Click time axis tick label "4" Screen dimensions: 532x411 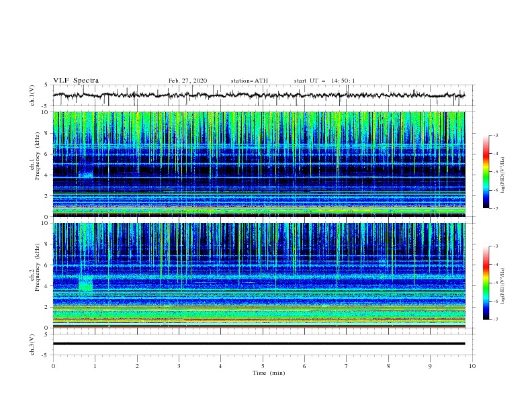220,366
